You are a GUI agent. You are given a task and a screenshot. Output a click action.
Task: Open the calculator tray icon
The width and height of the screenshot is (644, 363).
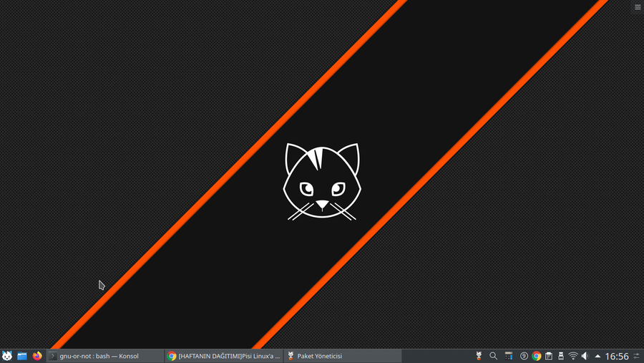pos(509,356)
